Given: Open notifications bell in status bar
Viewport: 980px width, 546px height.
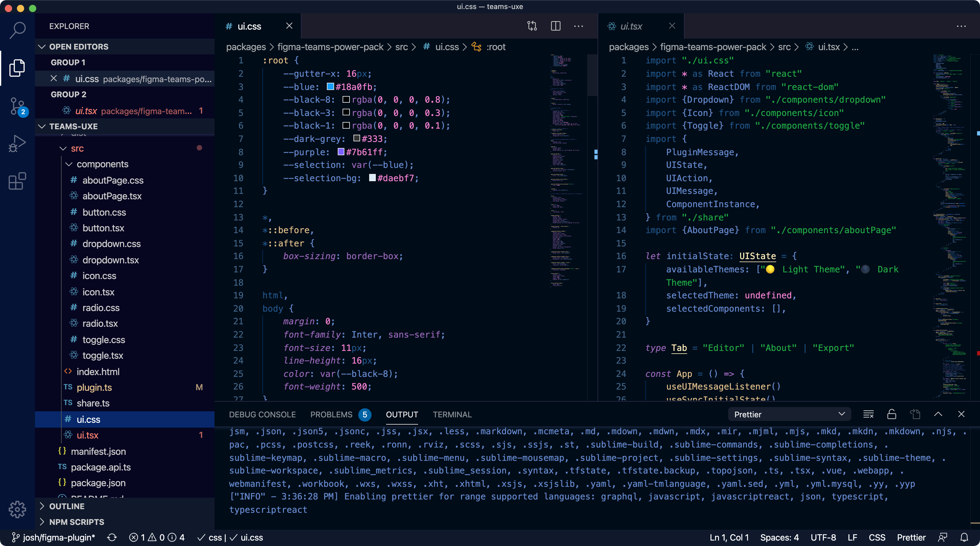Looking at the screenshot, I should pyautogui.click(x=964, y=537).
